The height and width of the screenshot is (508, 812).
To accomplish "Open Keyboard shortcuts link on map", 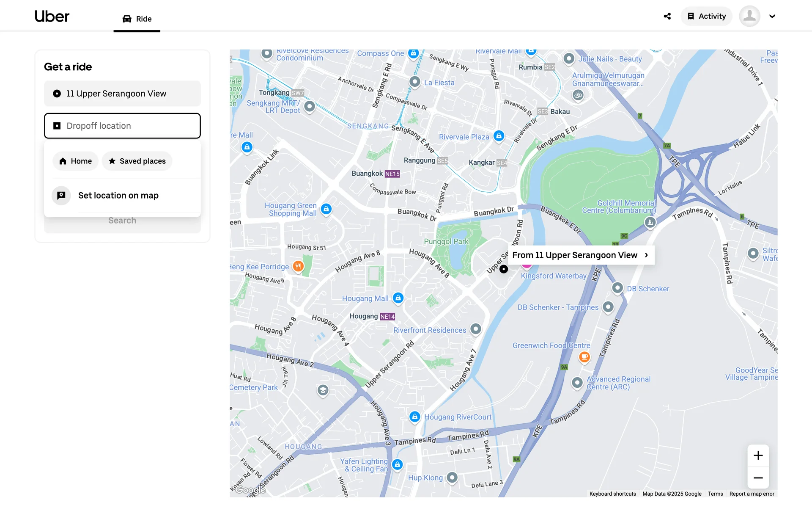I will coord(612,494).
